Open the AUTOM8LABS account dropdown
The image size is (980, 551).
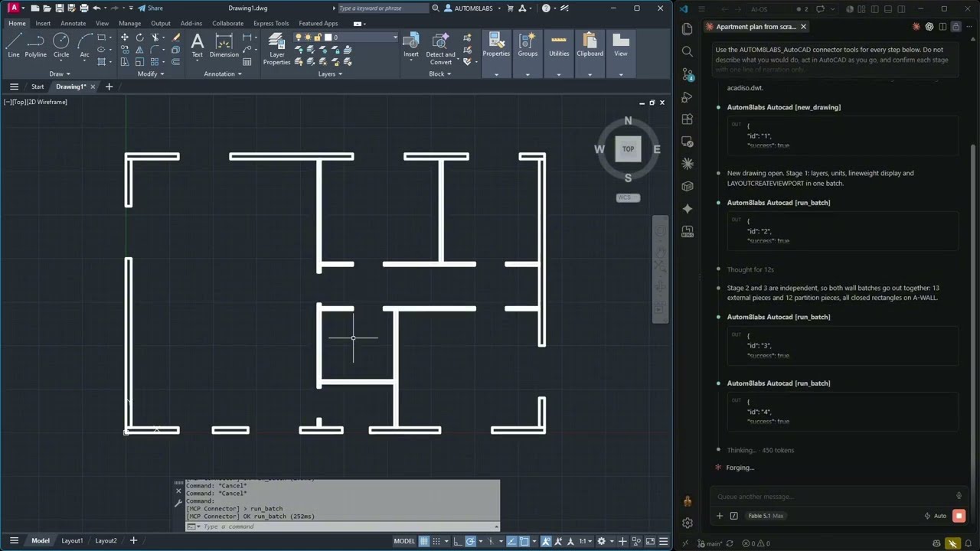(478, 8)
